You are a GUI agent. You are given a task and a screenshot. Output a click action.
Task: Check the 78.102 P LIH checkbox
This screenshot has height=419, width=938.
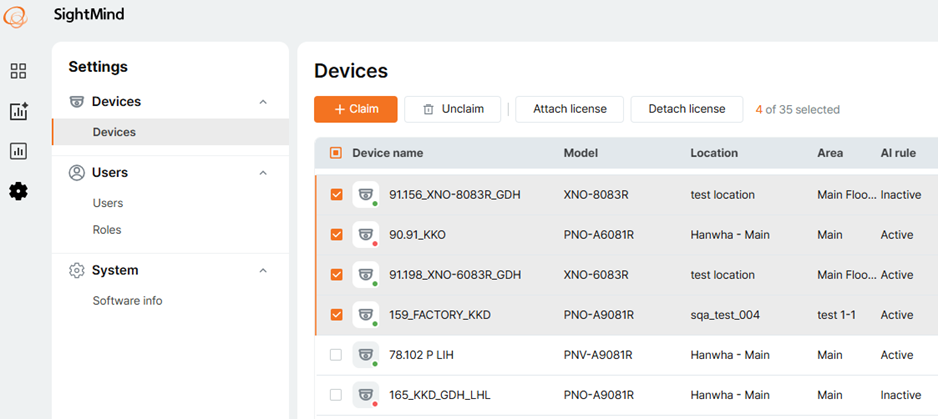coord(336,355)
